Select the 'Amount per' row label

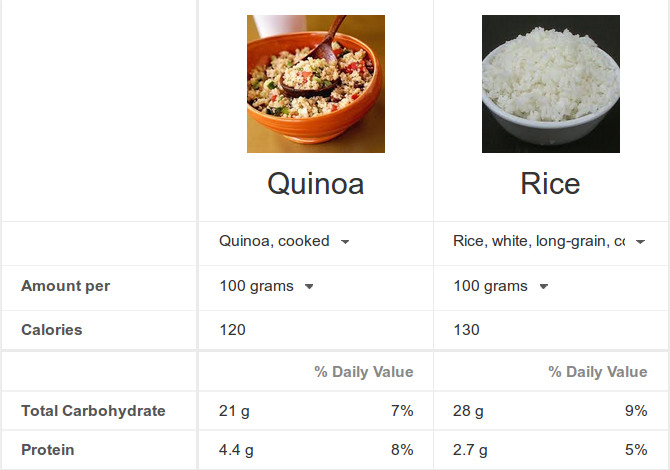pyautogui.click(x=66, y=286)
